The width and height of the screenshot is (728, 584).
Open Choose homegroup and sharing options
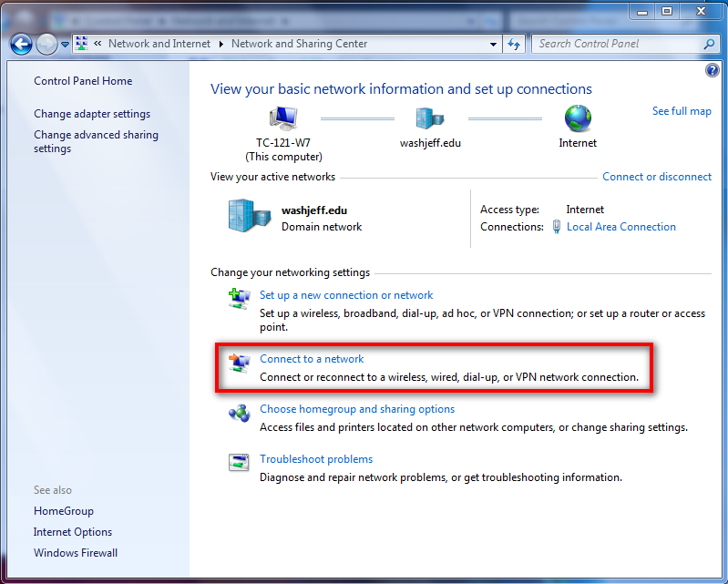pos(357,409)
